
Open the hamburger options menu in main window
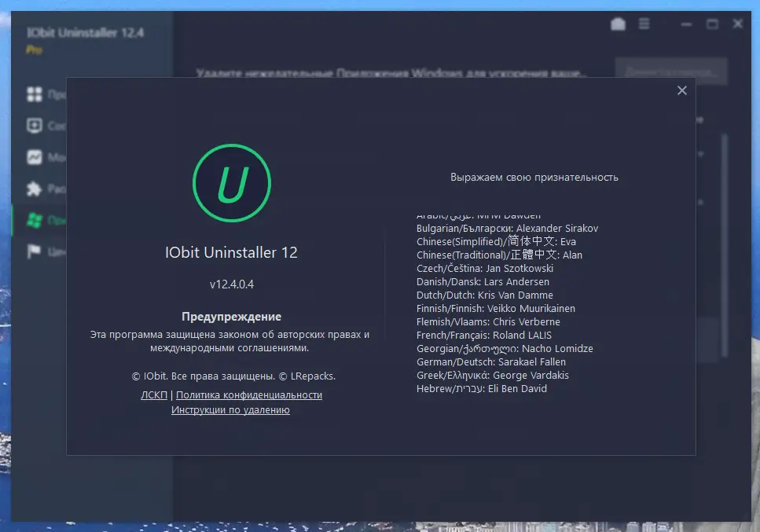tap(644, 24)
